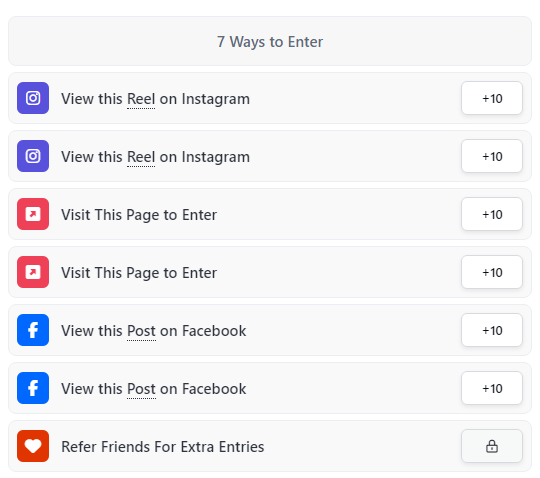The width and height of the screenshot is (540, 478).
Task: Claim +10 on the first Instagram Reel entry
Action: 492,98
